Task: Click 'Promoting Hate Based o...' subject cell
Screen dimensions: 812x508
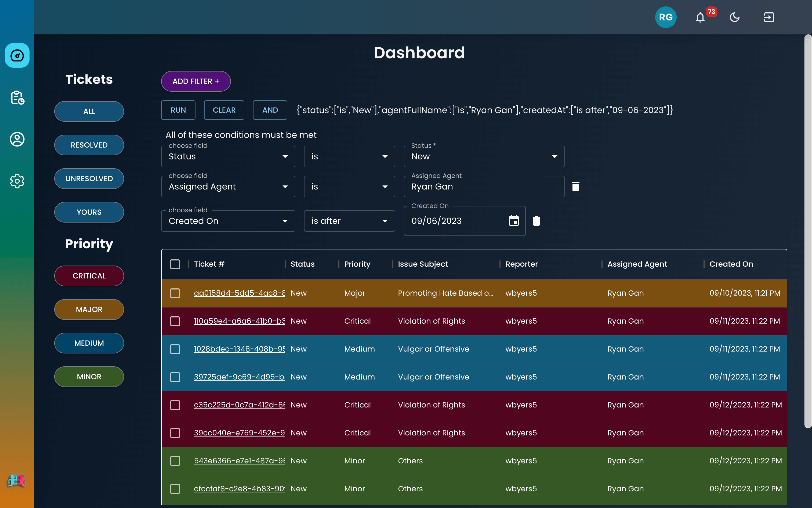Action: (445, 293)
